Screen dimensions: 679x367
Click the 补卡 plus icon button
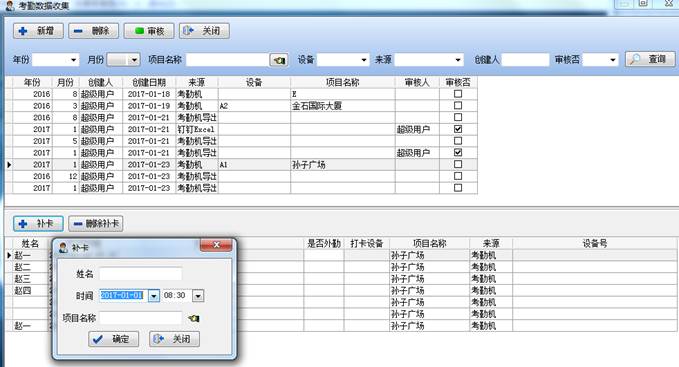tap(38, 223)
